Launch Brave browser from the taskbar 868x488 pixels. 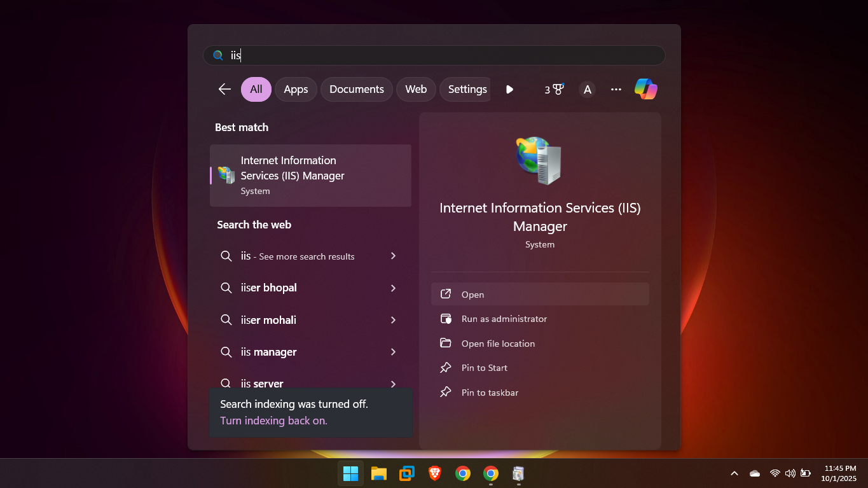click(435, 473)
